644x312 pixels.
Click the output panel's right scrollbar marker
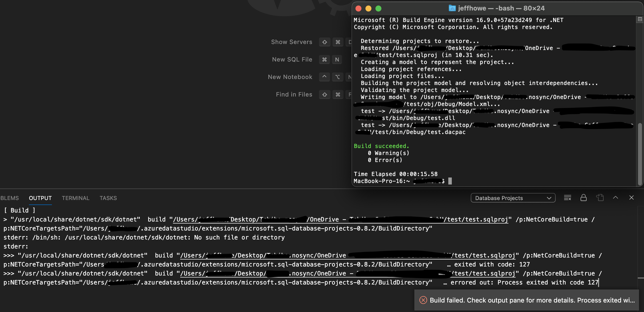[x=641, y=278]
